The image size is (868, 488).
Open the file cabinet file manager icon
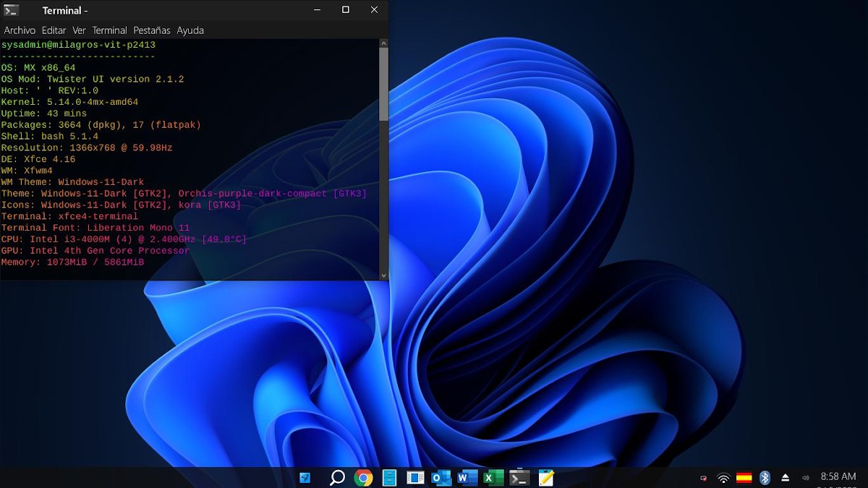point(389,477)
